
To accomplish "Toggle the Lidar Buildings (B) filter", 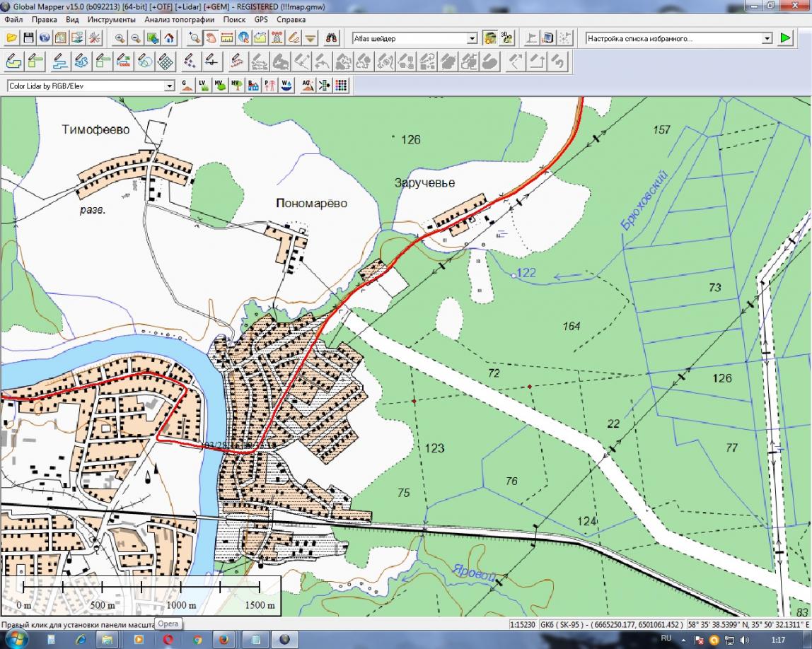I will [253, 86].
